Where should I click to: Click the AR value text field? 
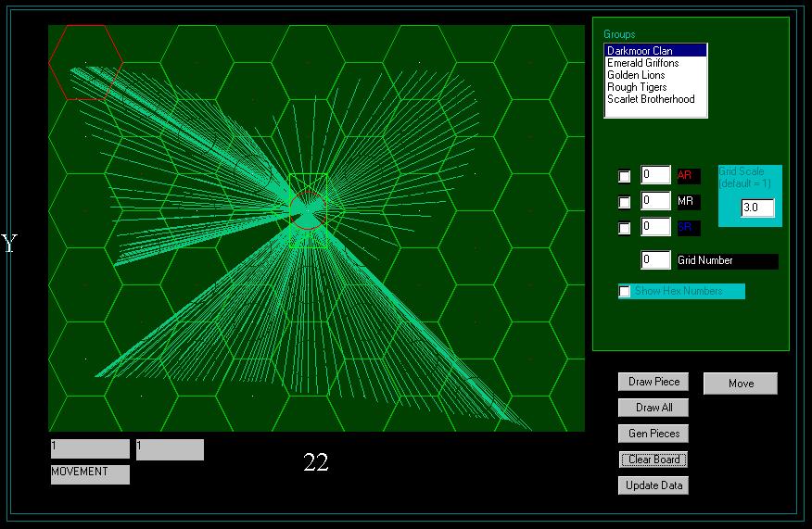(655, 175)
